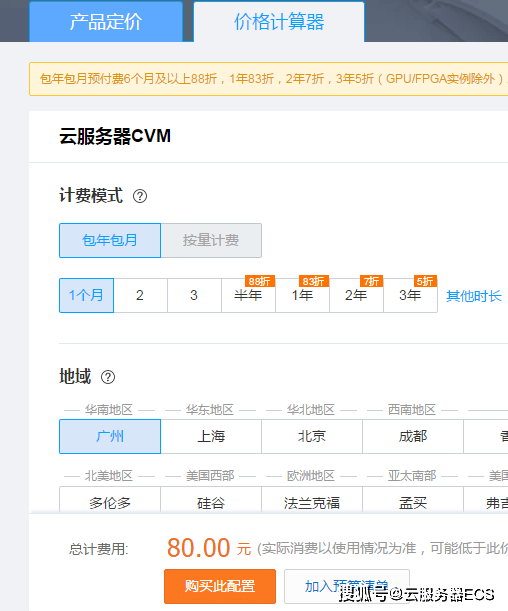Choose 2年 duration option
508x611 pixels.
tap(356, 295)
